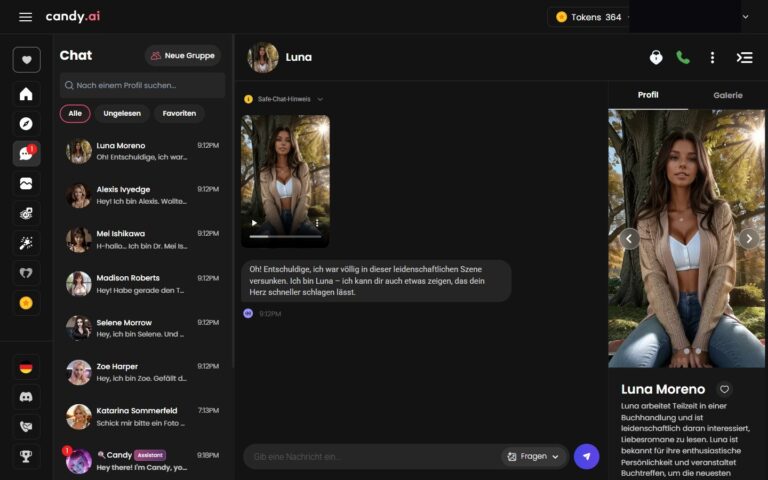Open the generate image sidebar icon
This screenshot has height=480, width=768.
26,214
